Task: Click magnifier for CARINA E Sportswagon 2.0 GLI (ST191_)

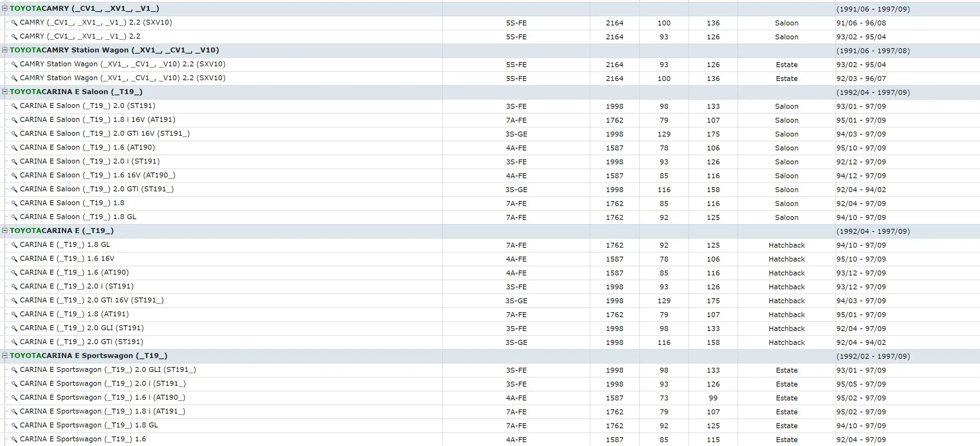Action: pos(14,370)
